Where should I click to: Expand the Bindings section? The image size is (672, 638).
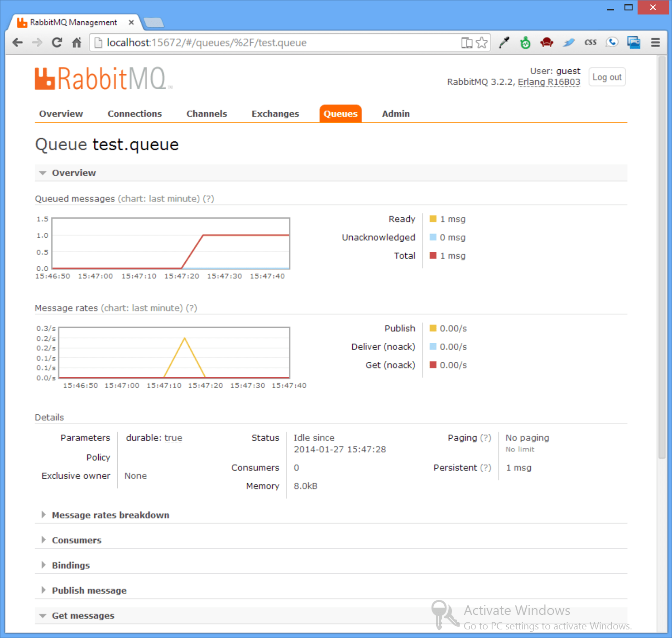click(71, 565)
